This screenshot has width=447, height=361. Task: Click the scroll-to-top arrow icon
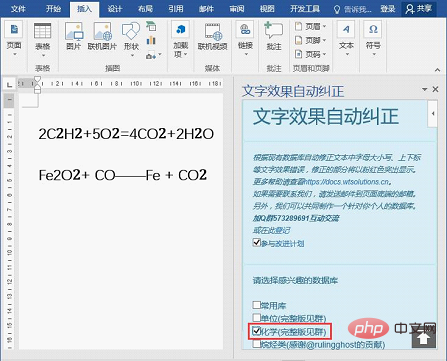[424, 339]
